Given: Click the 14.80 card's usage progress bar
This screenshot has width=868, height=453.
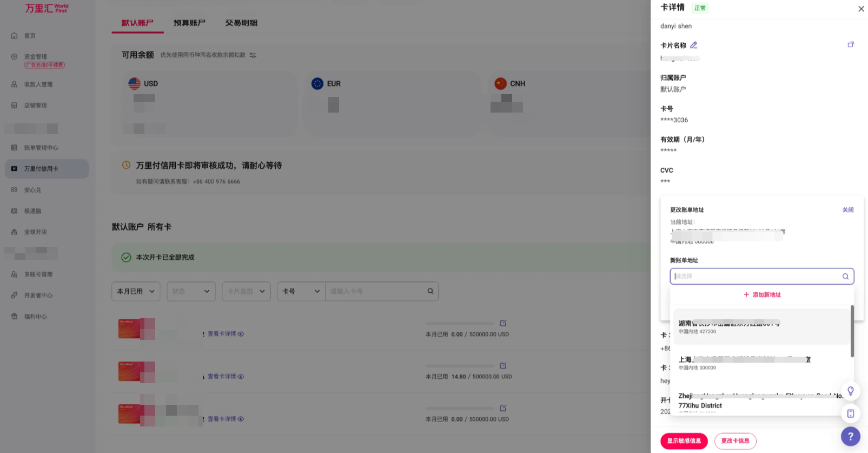Looking at the screenshot, I should 460,366.
